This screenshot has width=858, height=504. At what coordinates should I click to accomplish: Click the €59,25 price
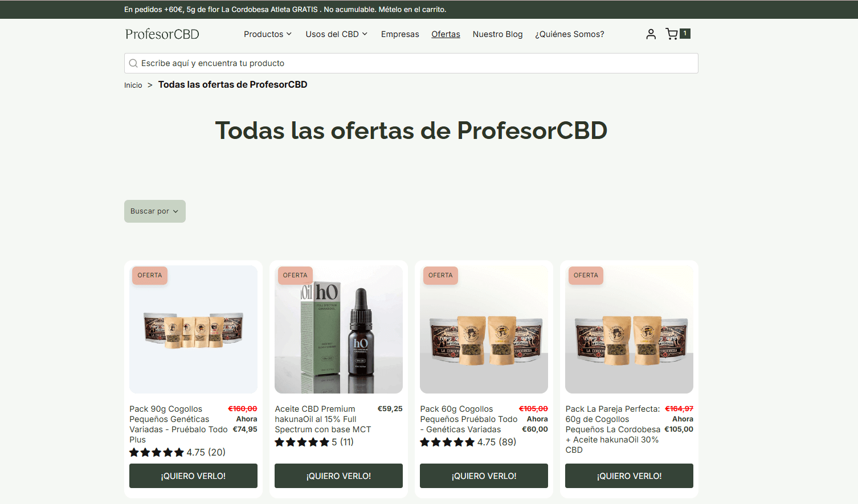point(390,409)
